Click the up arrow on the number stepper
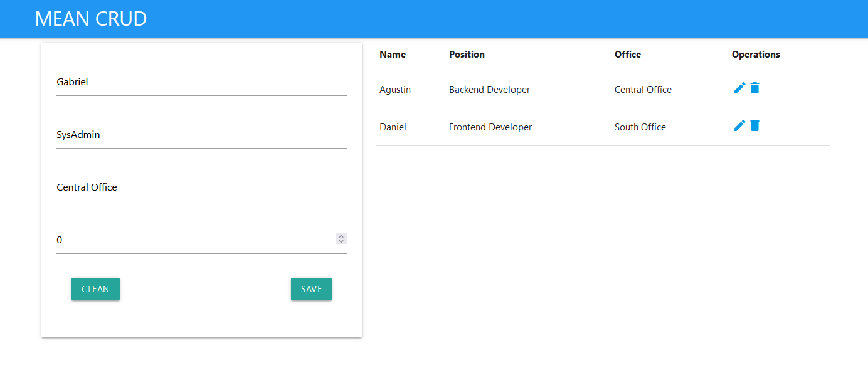Viewport: 868px width, 373px height. [341, 236]
